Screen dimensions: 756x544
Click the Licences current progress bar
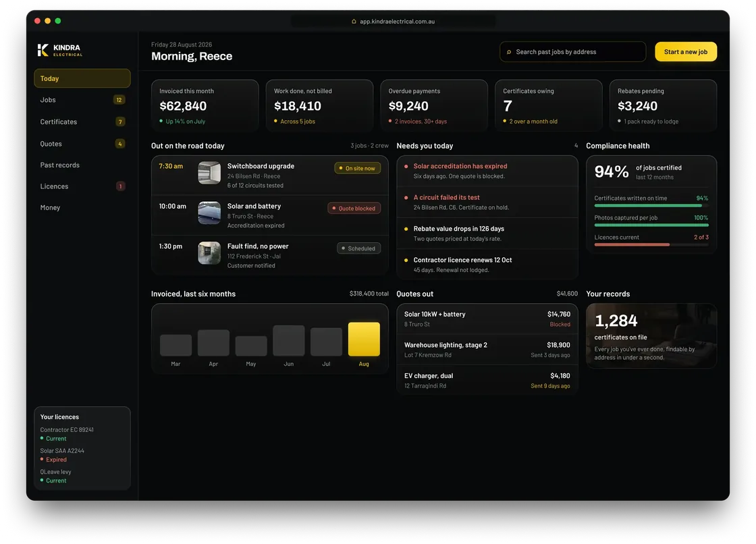[x=651, y=244]
